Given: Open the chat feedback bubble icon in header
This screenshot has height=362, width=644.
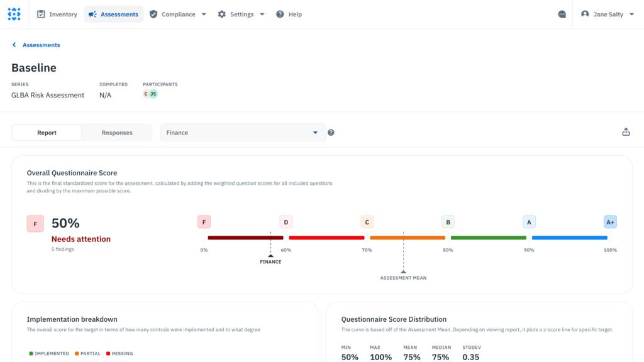Looking at the screenshot, I should [562, 14].
